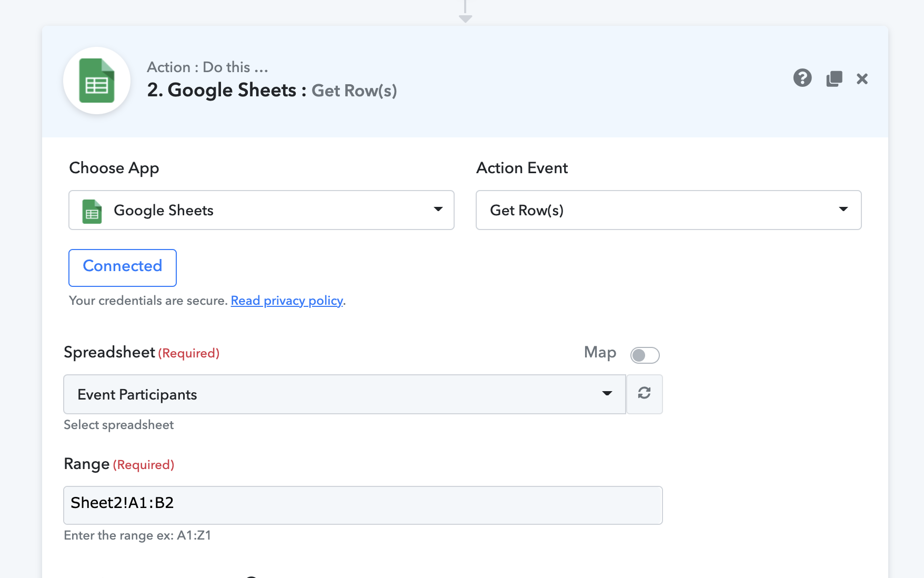
Task: Click the 'Choose App' label
Action: (x=114, y=168)
